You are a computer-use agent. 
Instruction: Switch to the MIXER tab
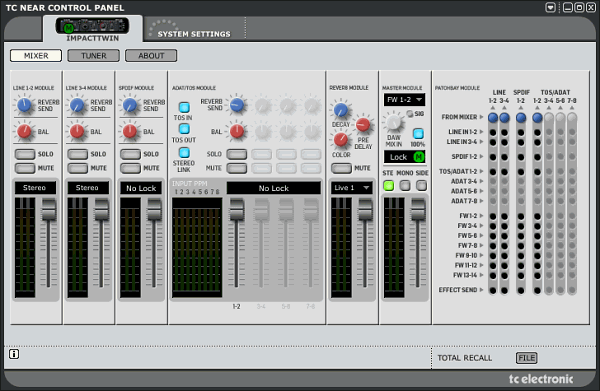[x=36, y=55]
